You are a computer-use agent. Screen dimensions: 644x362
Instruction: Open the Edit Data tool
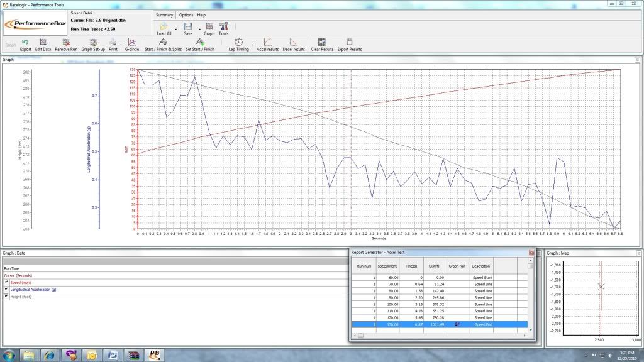tap(43, 42)
